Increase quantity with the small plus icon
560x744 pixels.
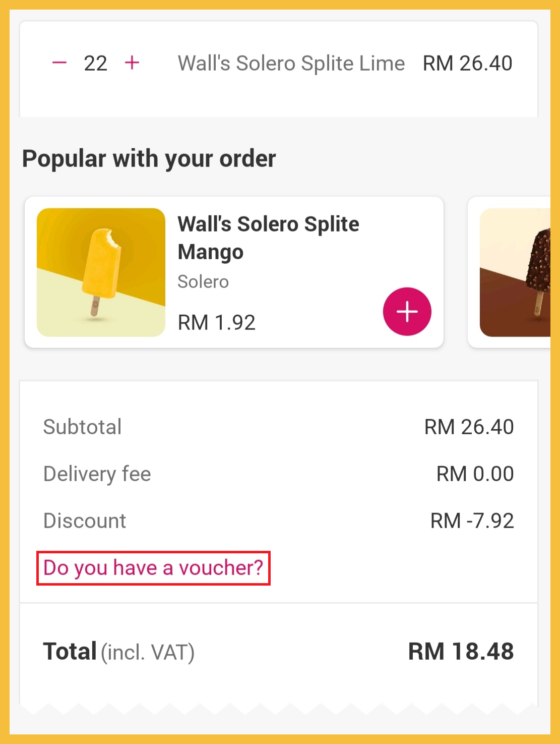pos(132,63)
